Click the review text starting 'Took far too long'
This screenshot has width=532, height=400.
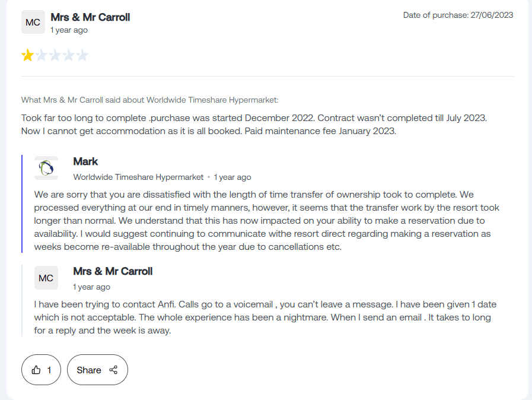pyautogui.click(x=254, y=125)
